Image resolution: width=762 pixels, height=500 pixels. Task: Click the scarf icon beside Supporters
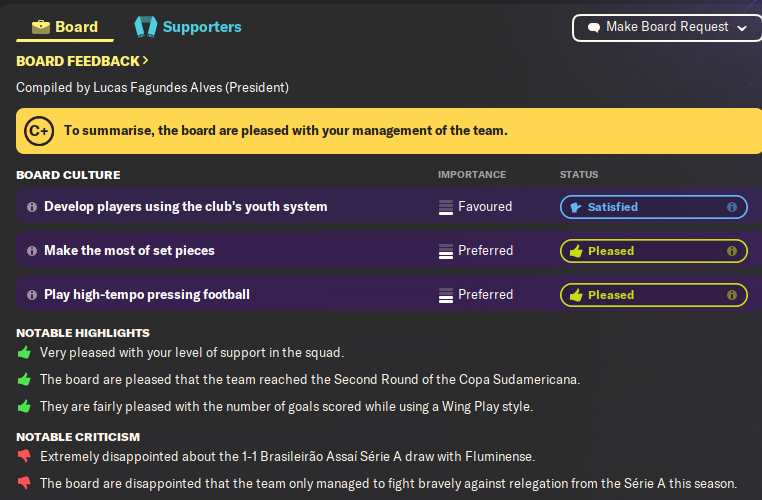coord(146,27)
